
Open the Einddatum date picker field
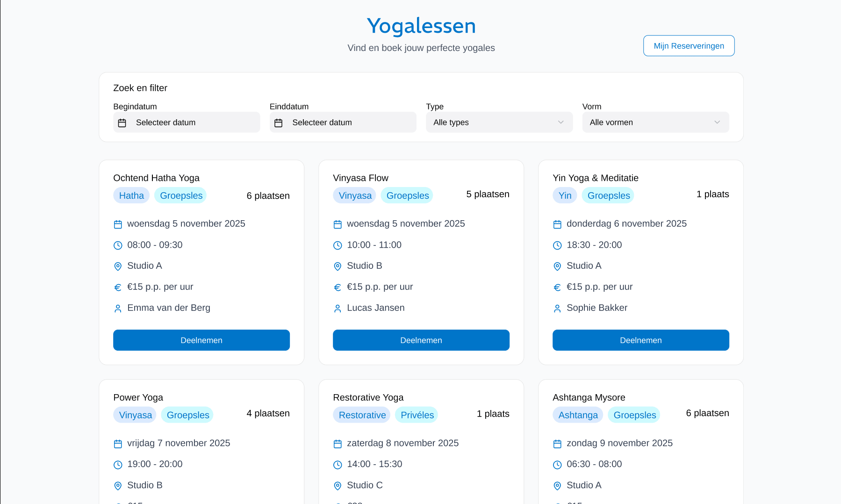coord(343,122)
